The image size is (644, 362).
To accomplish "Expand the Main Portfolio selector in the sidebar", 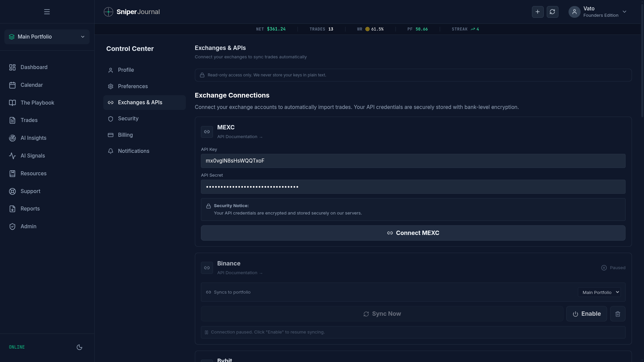I will tap(47, 37).
